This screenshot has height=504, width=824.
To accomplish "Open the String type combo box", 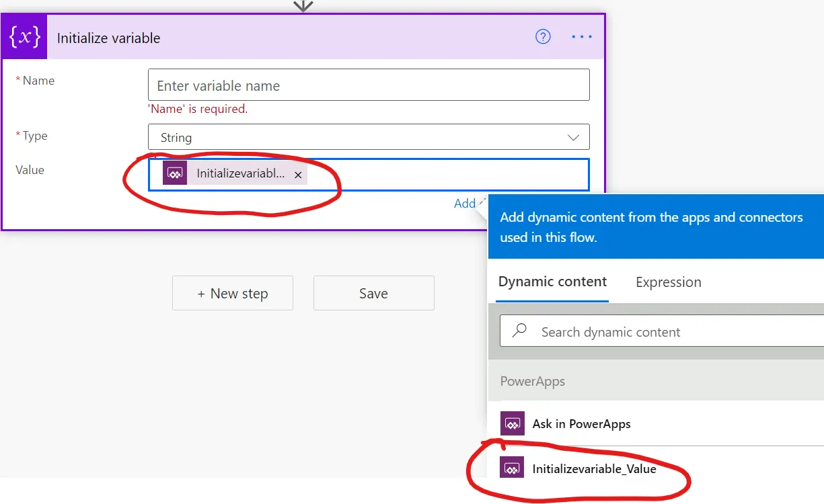I will pyautogui.click(x=357, y=137).
